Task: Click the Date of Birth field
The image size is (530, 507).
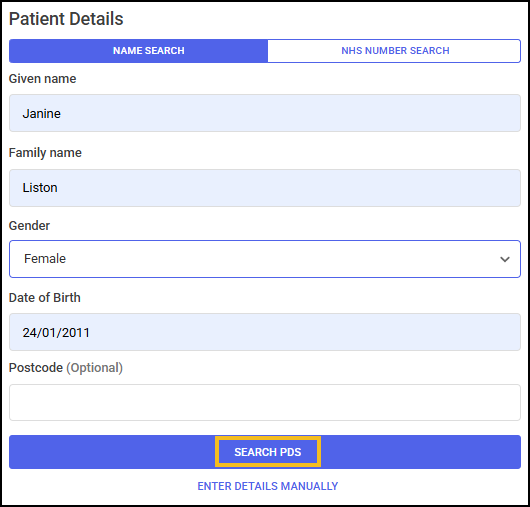Action: tap(265, 332)
